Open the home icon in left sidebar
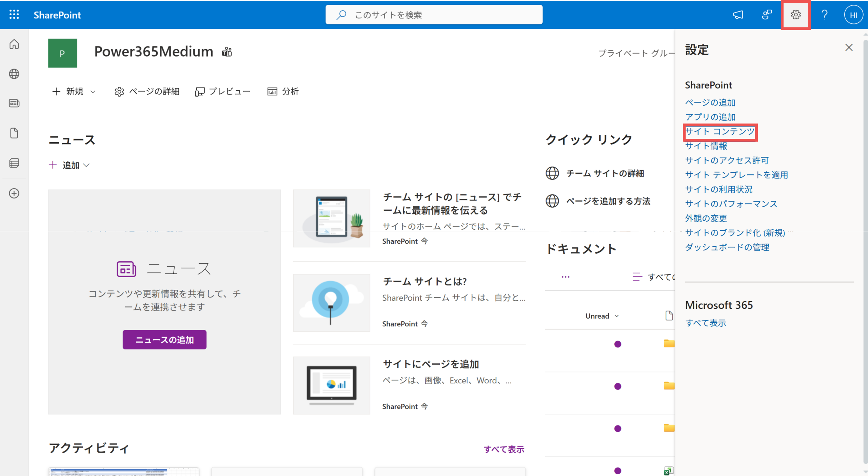The image size is (868, 476). pyautogui.click(x=14, y=44)
